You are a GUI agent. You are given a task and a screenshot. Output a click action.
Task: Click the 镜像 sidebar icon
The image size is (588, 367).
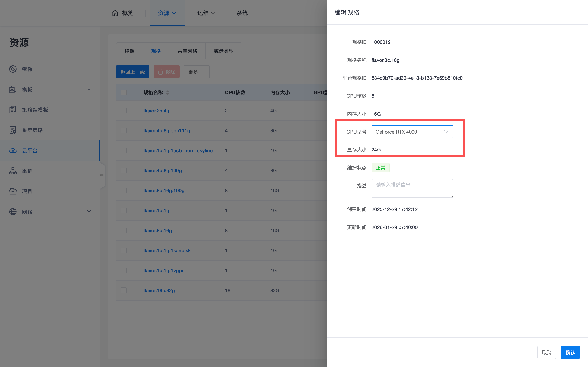[13, 69]
